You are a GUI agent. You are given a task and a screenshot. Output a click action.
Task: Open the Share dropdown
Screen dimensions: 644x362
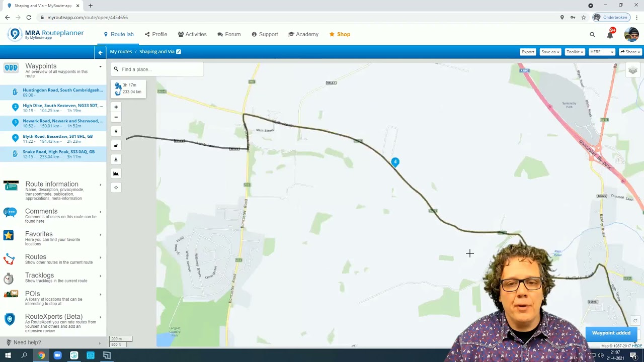630,52
